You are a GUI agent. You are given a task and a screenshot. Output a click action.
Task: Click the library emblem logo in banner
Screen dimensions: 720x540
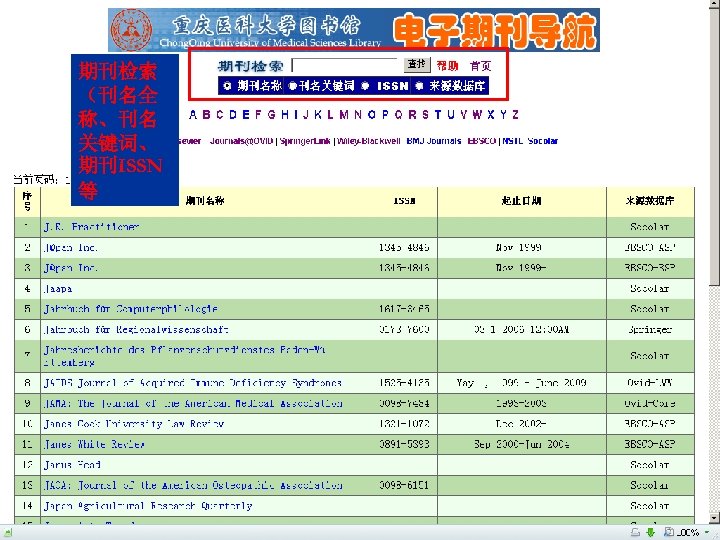[x=131, y=30]
